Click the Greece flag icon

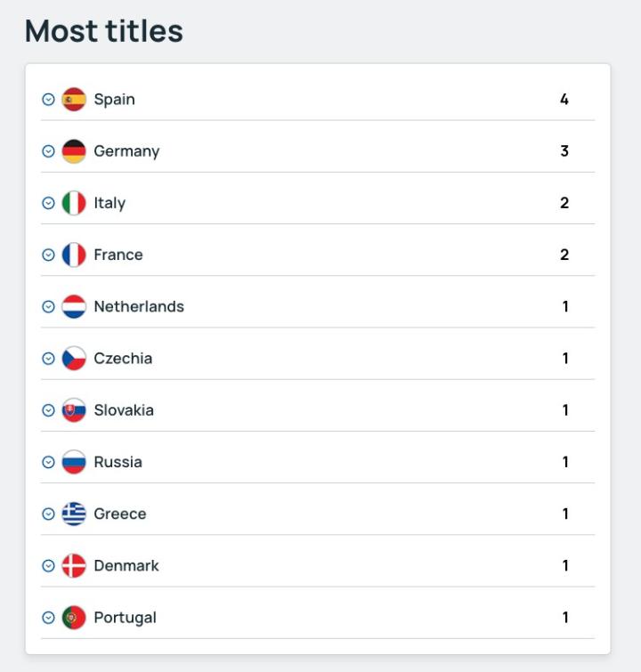click(x=74, y=514)
